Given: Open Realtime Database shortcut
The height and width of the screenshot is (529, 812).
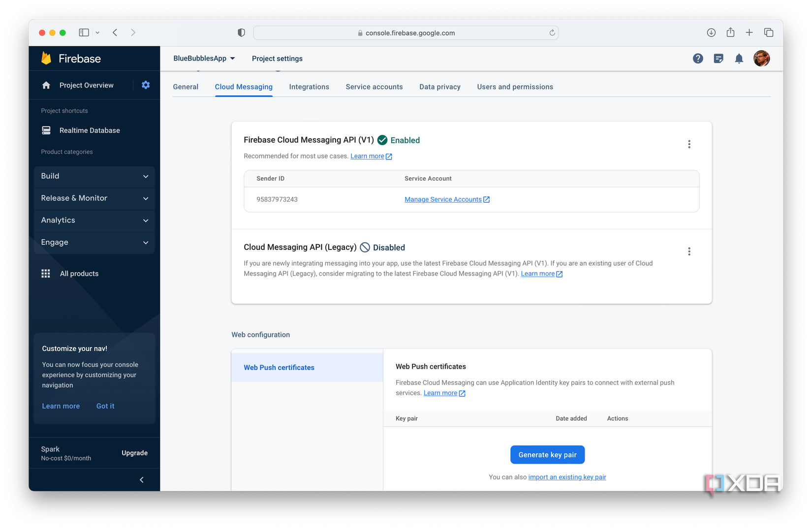Looking at the screenshot, I should pos(90,130).
